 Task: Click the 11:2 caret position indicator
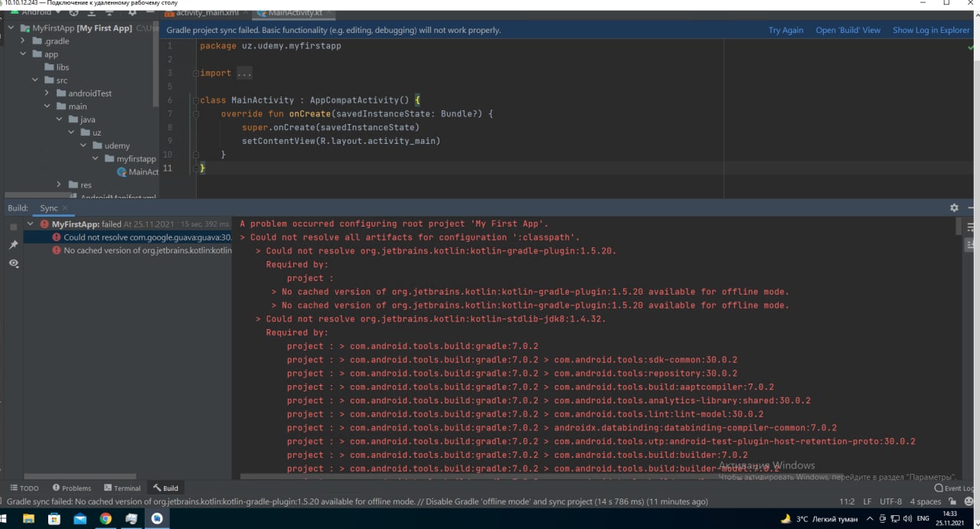(847, 501)
